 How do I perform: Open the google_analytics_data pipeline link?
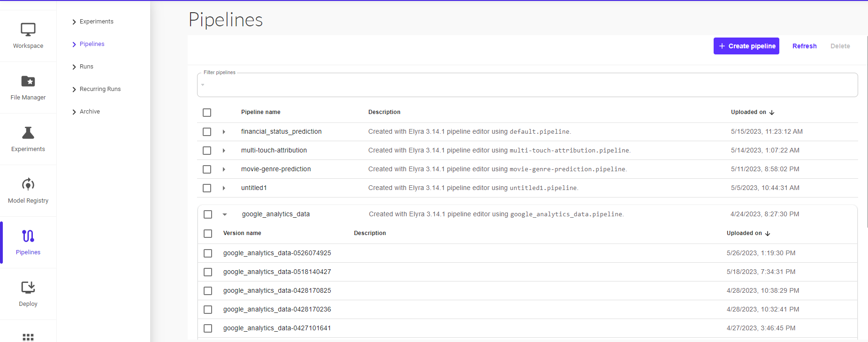pyautogui.click(x=276, y=214)
